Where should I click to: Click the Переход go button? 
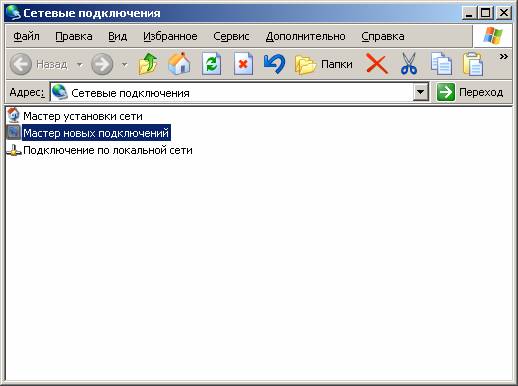(x=470, y=92)
